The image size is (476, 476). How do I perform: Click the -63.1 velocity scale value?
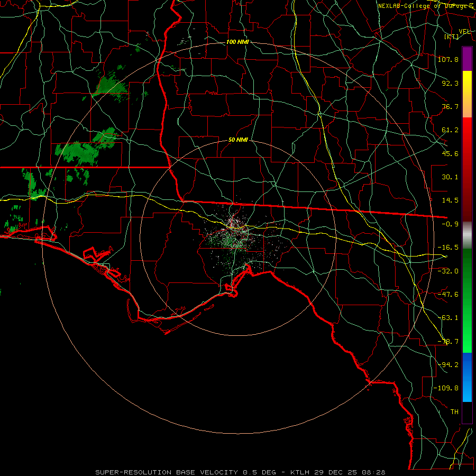(x=448, y=318)
